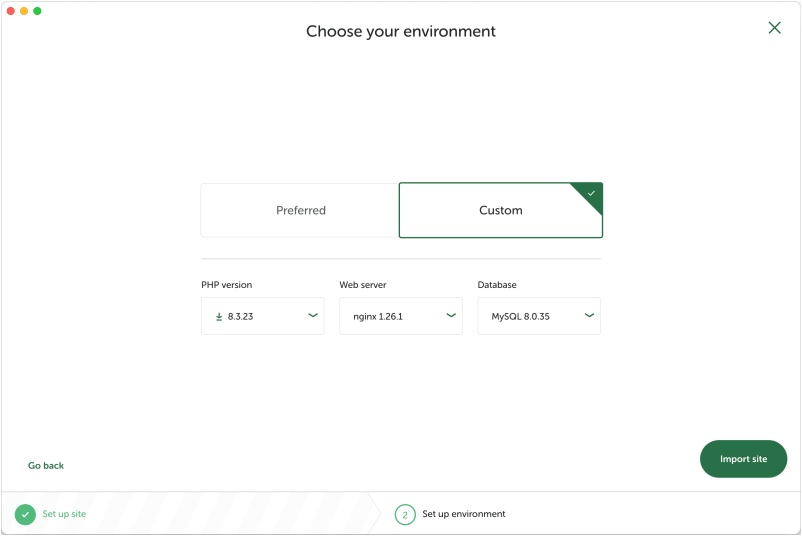Viewport: 802px width, 536px height.
Task: Select the Preferred environment option
Action: pos(300,210)
